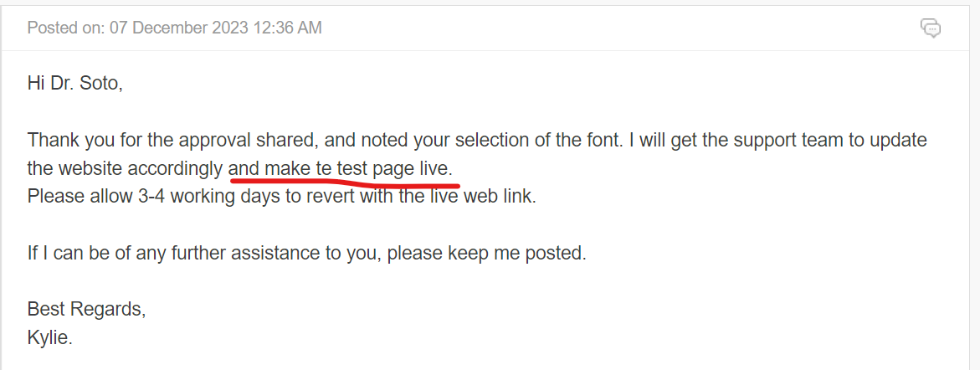Open the comment reply icon in header
The width and height of the screenshot is (980, 370).
coord(931,28)
